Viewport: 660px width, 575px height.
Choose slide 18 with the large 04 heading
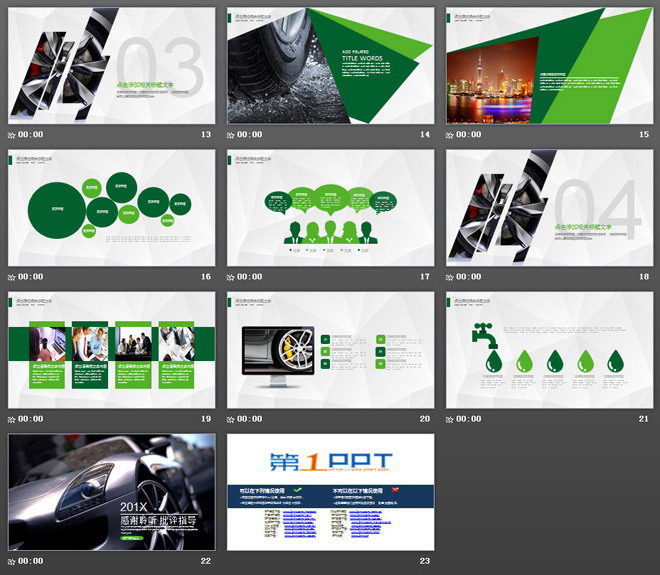coord(549,208)
